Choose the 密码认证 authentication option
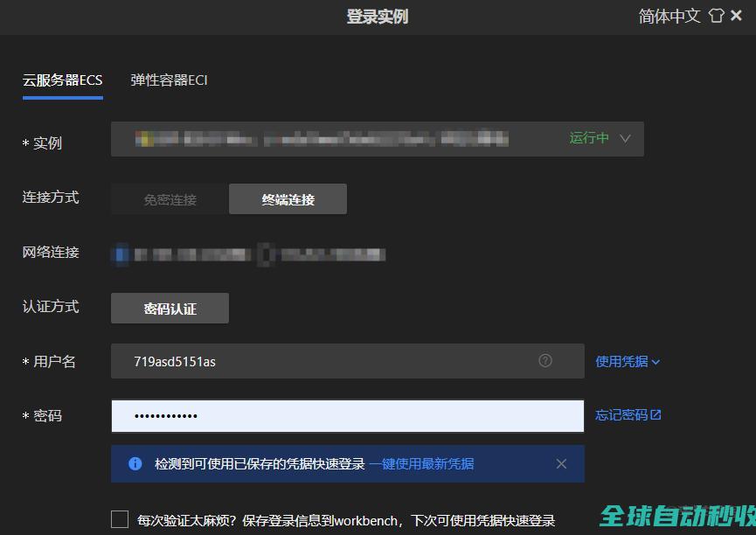 (x=170, y=309)
